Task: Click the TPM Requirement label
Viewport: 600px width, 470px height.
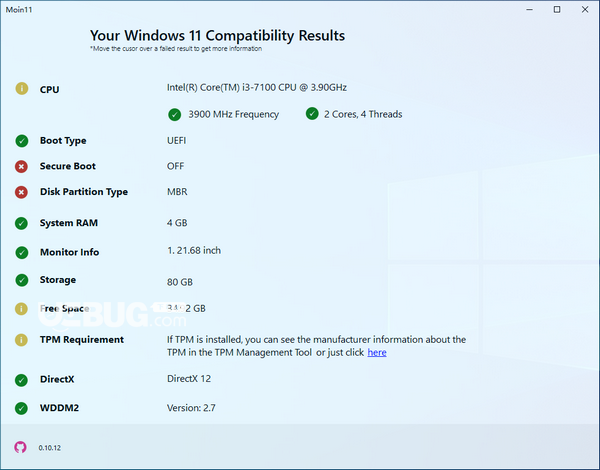Action: point(82,339)
